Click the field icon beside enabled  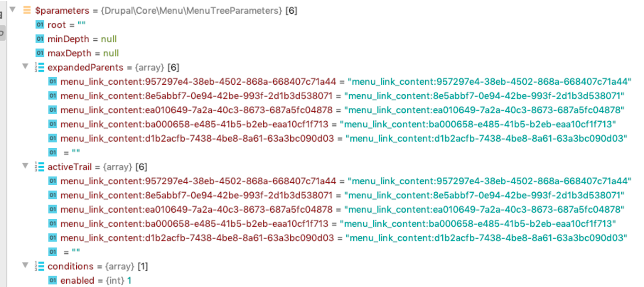pyautogui.click(x=53, y=280)
